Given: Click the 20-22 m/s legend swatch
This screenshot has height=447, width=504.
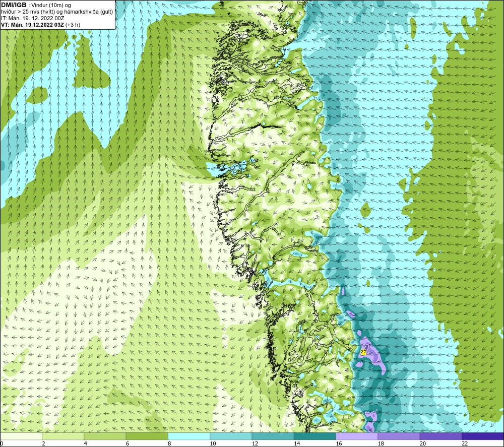Looking at the screenshot, I should tap(440, 436).
